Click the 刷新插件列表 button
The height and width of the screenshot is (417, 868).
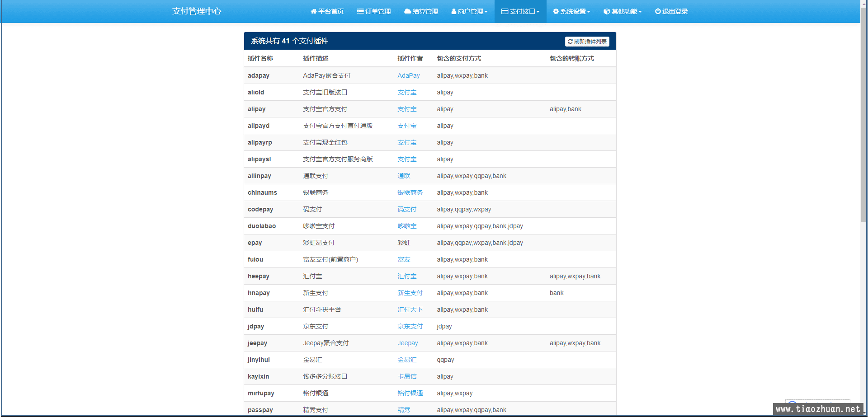click(587, 42)
